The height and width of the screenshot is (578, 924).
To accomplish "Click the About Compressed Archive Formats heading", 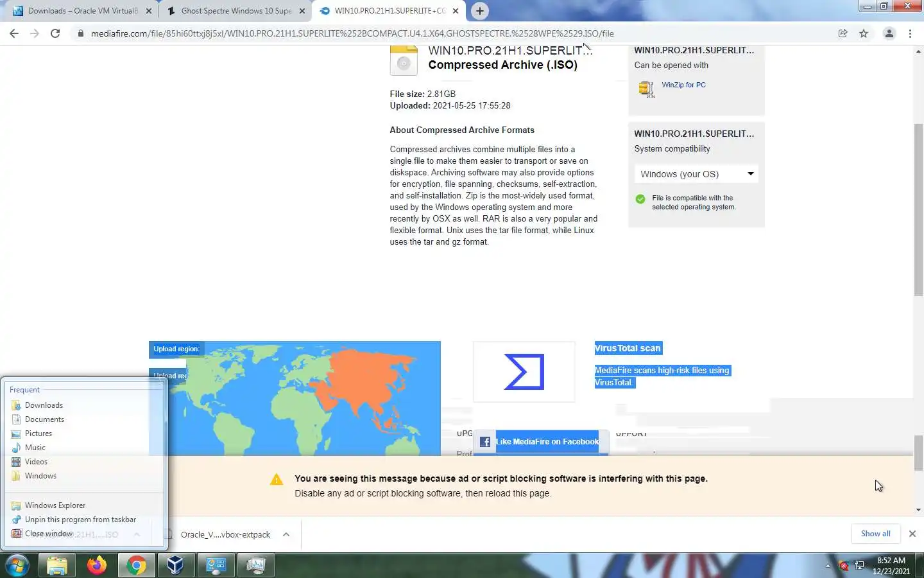I will (462, 130).
